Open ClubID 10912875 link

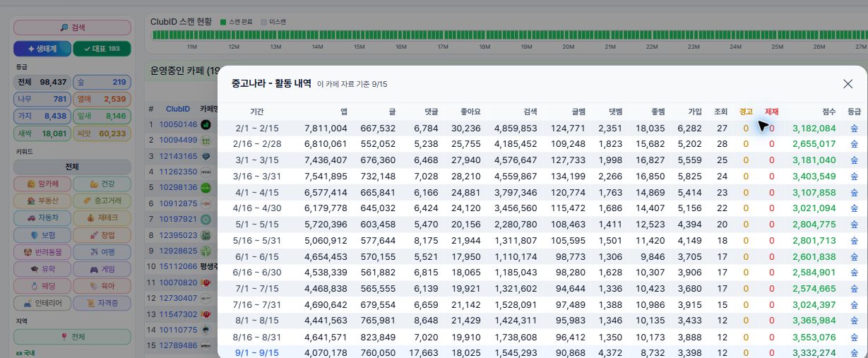pos(178,203)
